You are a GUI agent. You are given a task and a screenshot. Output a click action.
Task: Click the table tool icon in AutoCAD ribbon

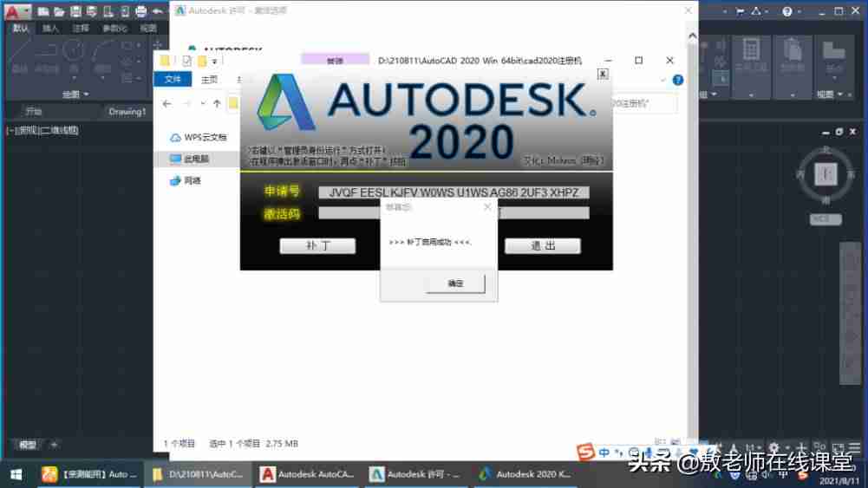[751, 49]
